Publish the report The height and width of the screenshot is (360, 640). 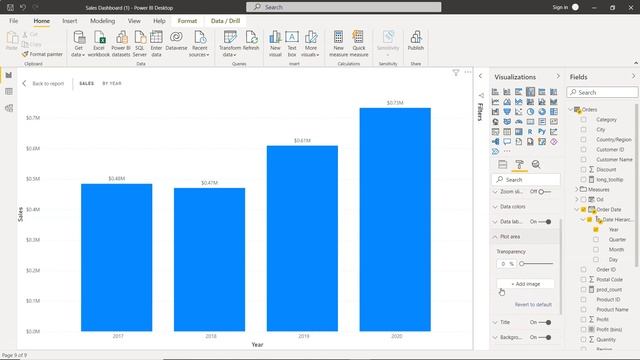click(416, 41)
